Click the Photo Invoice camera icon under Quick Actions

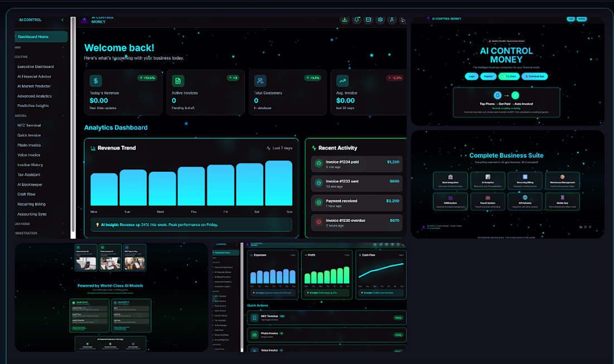(254, 335)
